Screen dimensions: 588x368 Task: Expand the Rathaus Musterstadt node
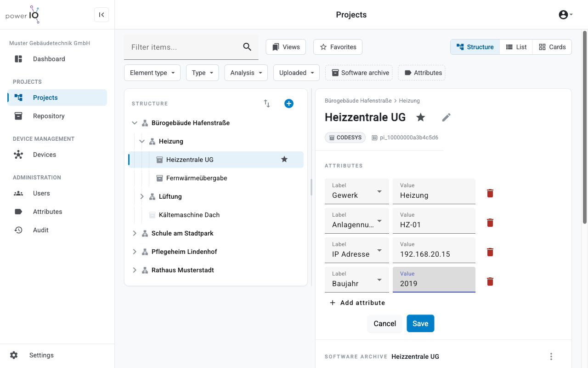(135, 270)
